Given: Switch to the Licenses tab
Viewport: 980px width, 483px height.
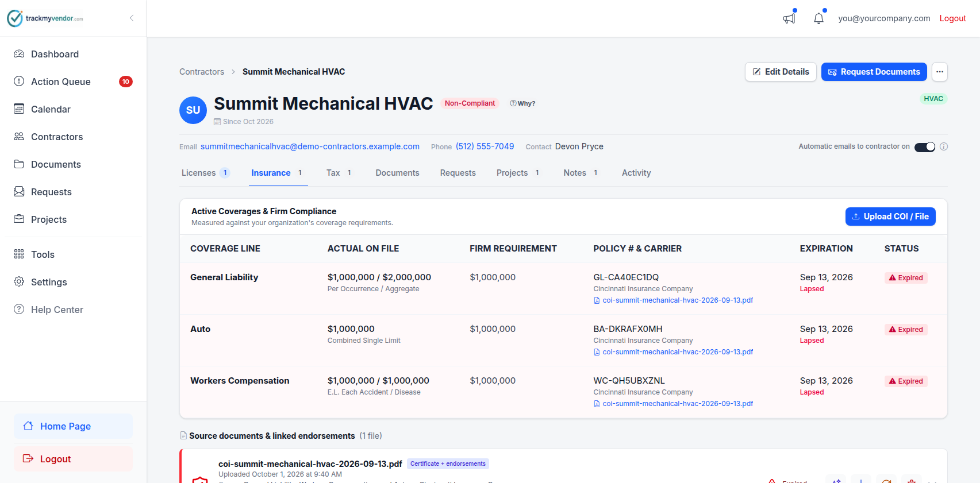Looking at the screenshot, I should 205,173.
